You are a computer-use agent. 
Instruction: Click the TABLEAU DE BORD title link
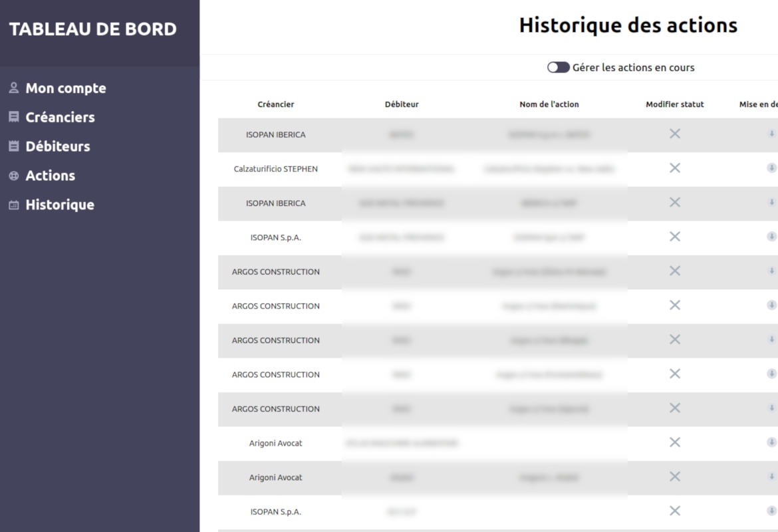(93, 29)
